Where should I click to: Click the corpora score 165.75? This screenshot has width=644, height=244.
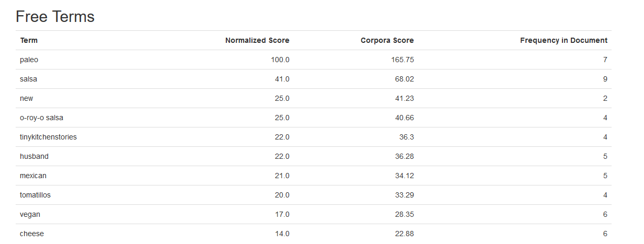402,60
